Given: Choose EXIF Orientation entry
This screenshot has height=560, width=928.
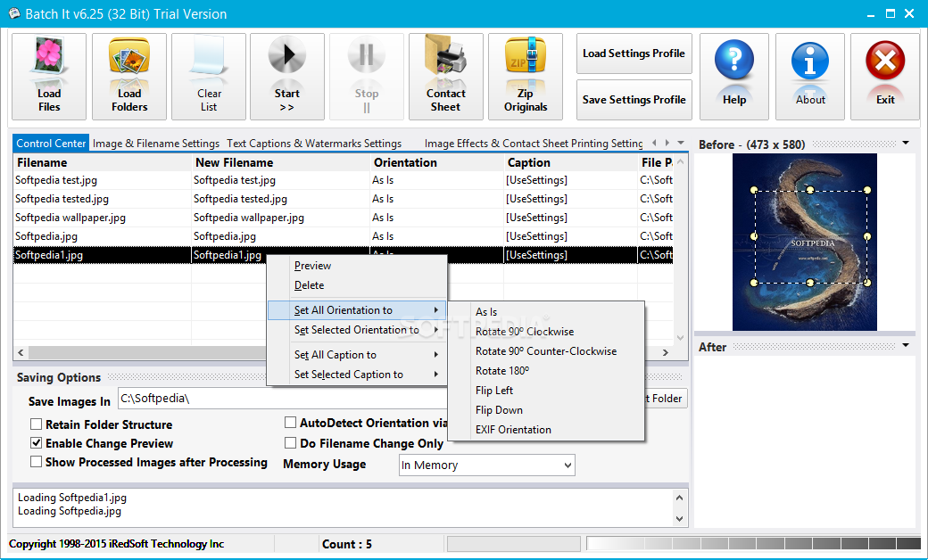Looking at the screenshot, I should 546,430.
